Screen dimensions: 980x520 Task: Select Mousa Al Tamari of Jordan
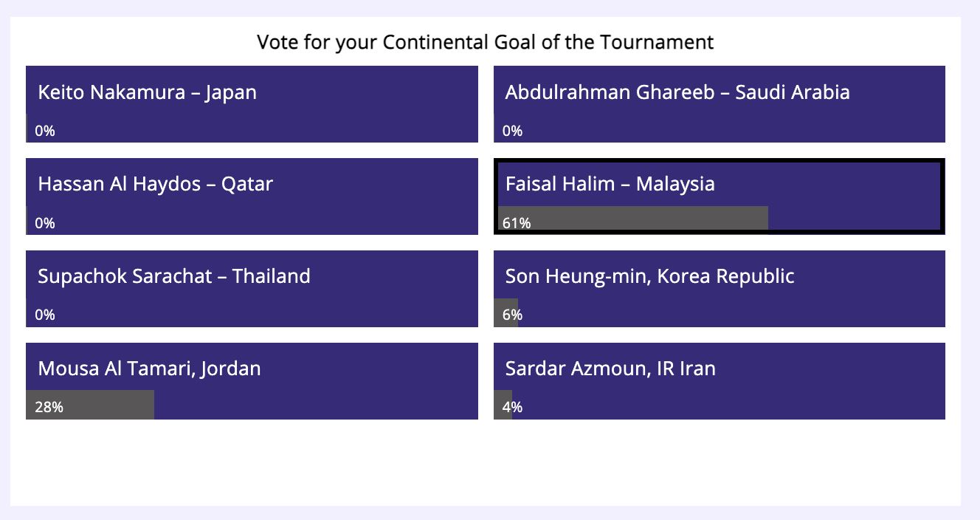252,381
